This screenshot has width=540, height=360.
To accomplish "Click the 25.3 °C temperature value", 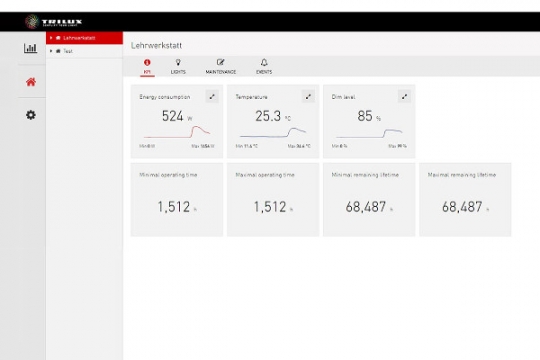I will coord(273,116).
